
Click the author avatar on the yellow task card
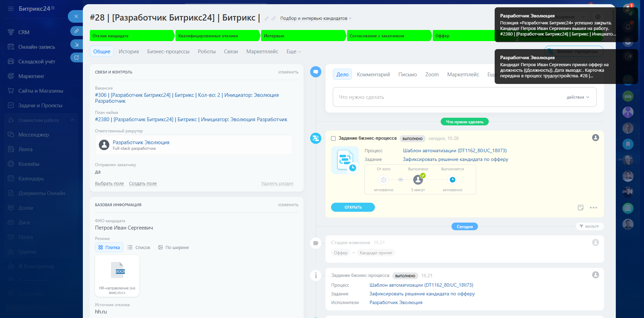point(596,138)
